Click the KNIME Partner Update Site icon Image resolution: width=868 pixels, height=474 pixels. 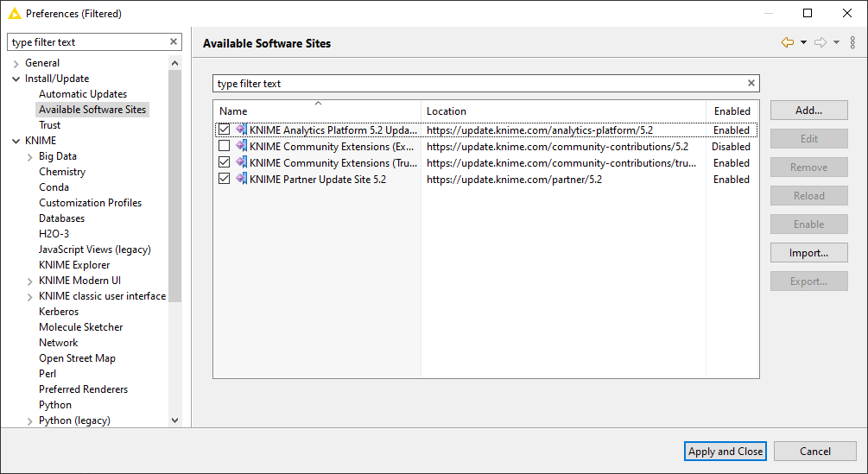(x=241, y=179)
